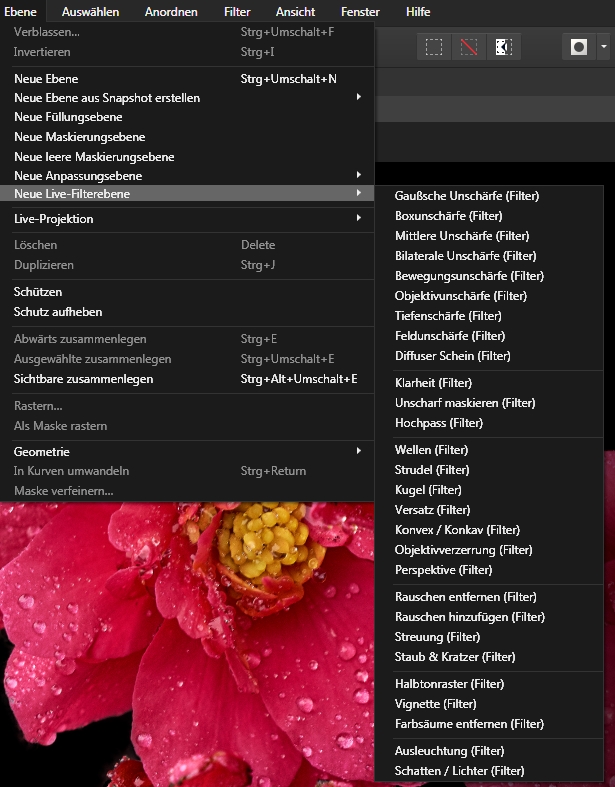Select Rauschen entfernen (Filter)

[x=489, y=597]
